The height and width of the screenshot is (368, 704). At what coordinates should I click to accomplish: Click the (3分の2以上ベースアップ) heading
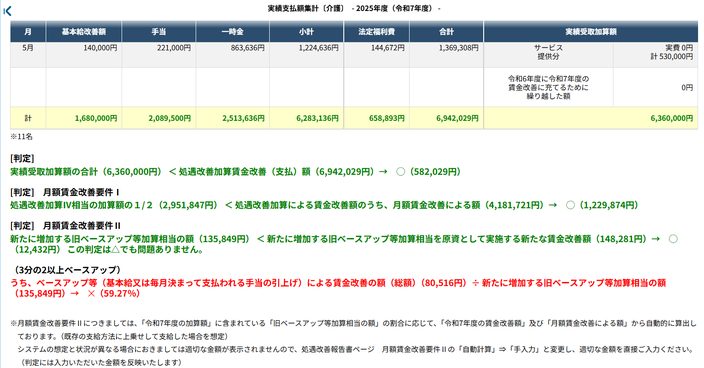click(x=68, y=270)
